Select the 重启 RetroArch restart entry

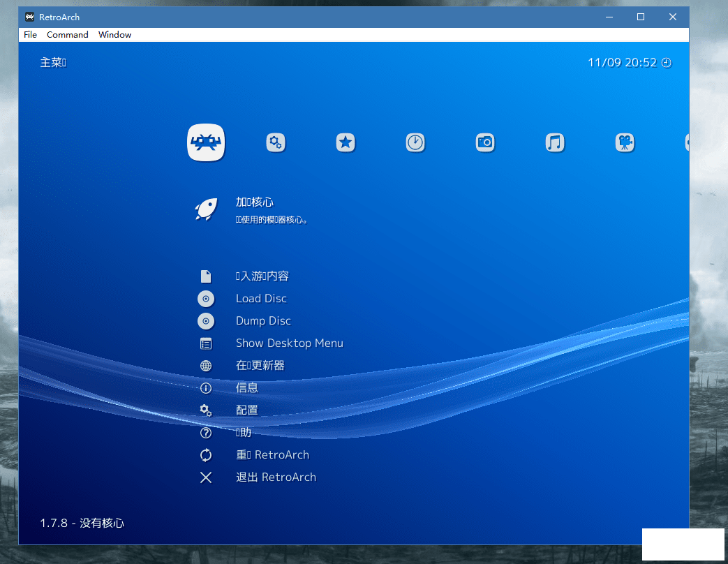(x=272, y=455)
